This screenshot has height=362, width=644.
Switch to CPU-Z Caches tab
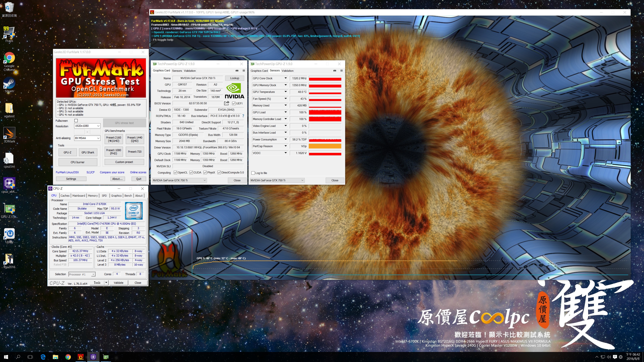[x=65, y=196]
